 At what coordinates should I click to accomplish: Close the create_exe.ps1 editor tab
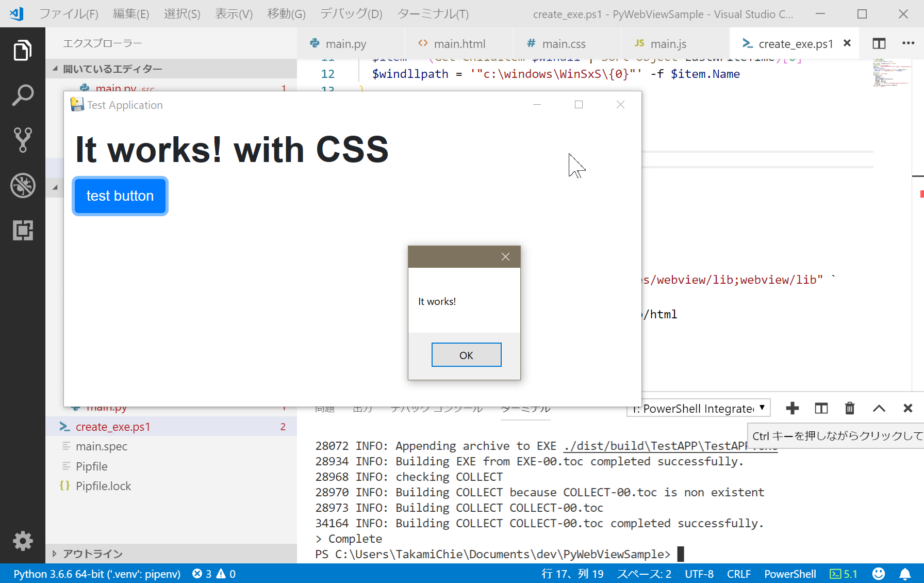pos(847,43)
